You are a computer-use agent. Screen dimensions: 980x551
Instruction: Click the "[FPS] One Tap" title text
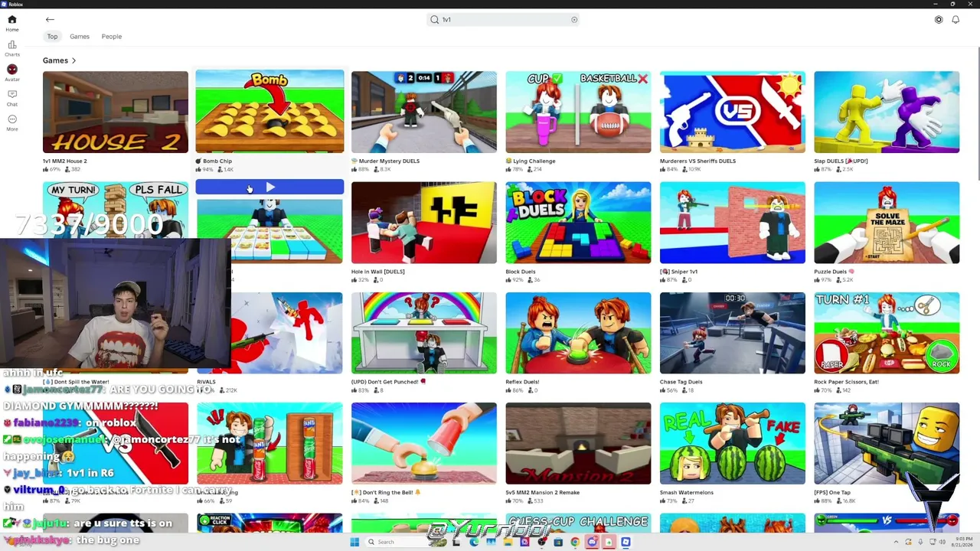click(832, 493)
